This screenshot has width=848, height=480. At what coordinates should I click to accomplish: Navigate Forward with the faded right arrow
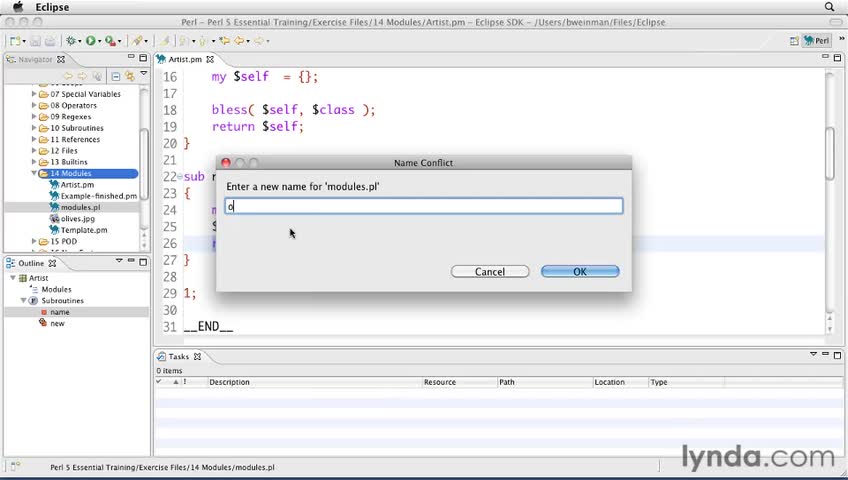(x=259, y=41)
